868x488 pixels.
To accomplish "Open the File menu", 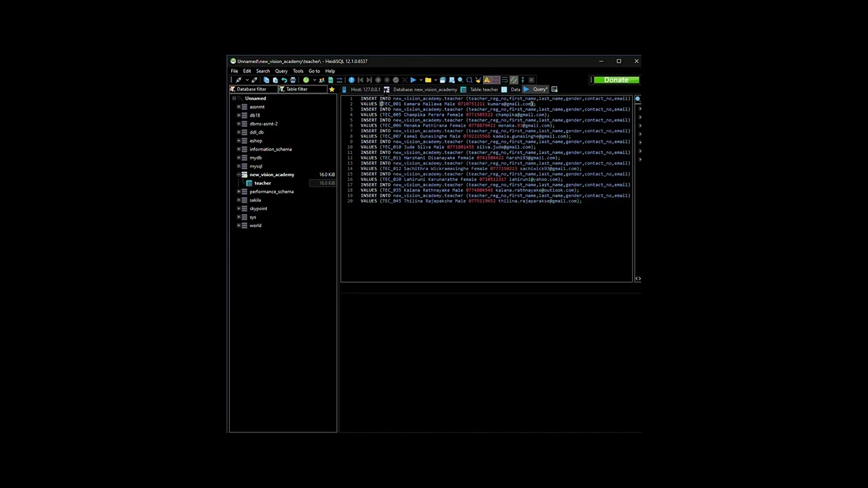I will [234, 71].
